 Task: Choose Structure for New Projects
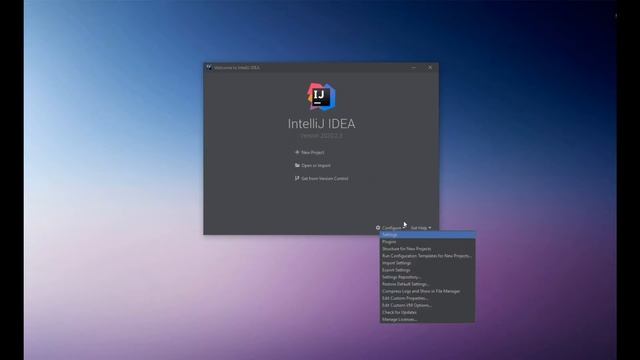tap(428, 249)
